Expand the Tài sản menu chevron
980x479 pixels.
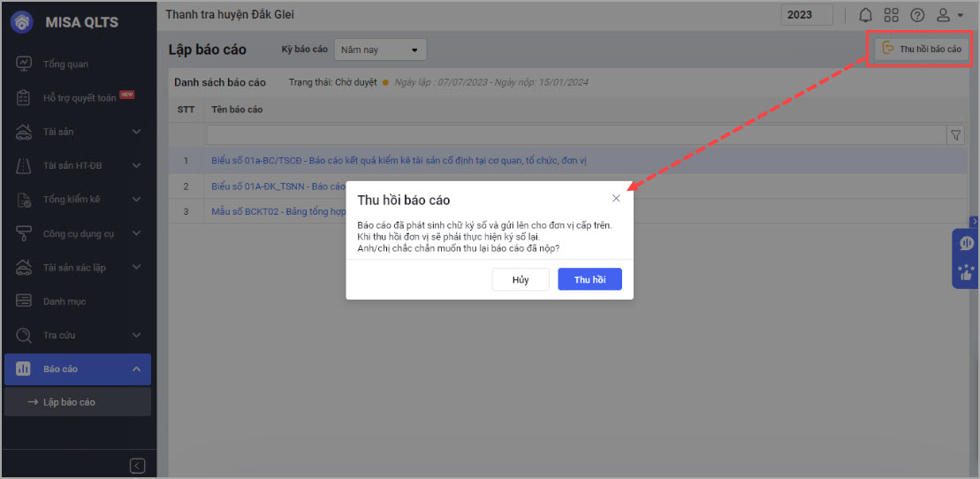click(x=137, y=132)
